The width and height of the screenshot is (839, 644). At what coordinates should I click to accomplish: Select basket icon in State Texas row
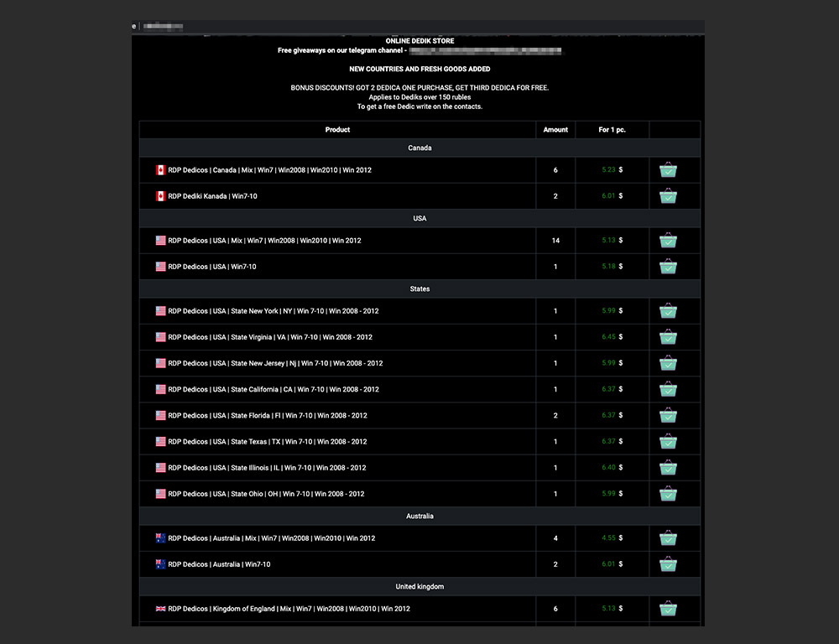click(668, 442)
